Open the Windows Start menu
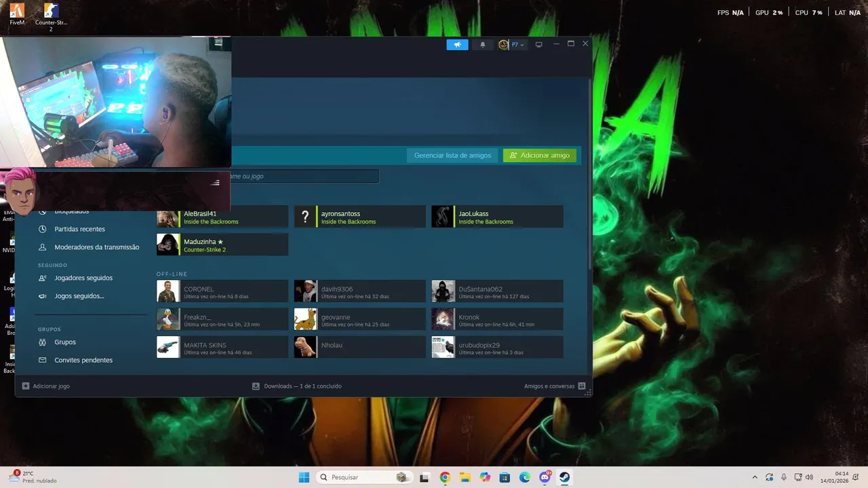Viewport: 868px width, 488px height. click(x=304, y=477)
